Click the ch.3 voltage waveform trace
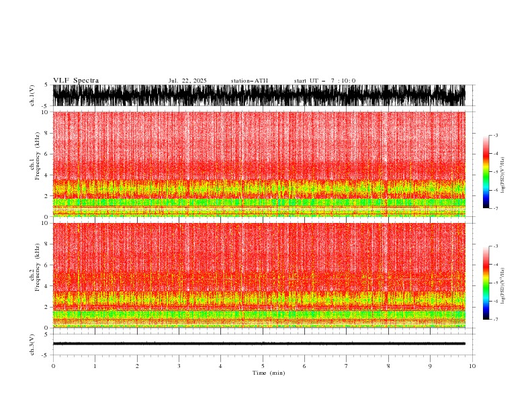 (x=259, y=344)
